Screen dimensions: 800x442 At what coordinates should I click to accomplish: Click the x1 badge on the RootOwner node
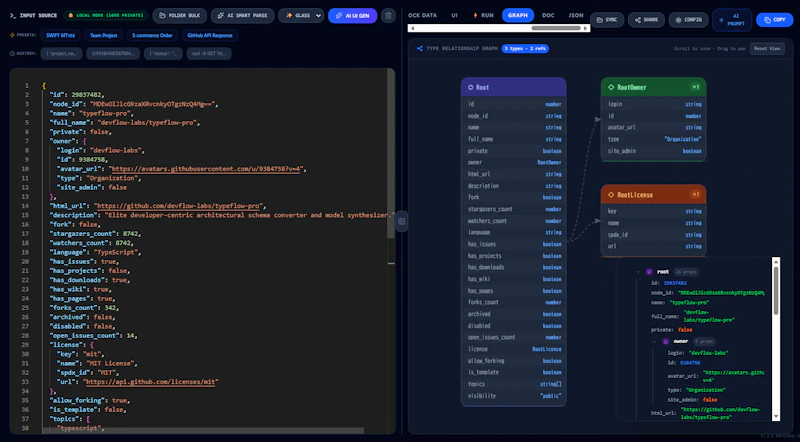pyautogui.click(x=695, y=87)
